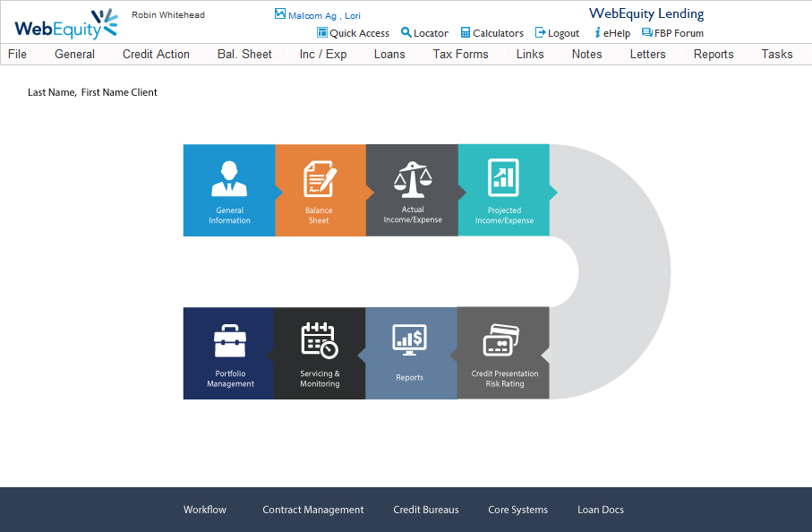
Task: Expand the Tax Forms menu
Action: tap(460, 55)
